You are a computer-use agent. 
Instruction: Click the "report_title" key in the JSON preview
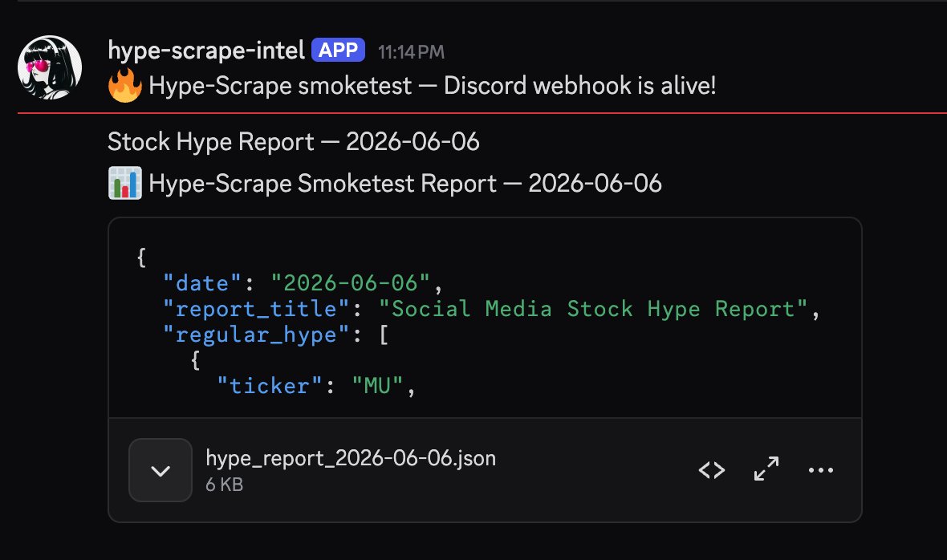(256, 309)
